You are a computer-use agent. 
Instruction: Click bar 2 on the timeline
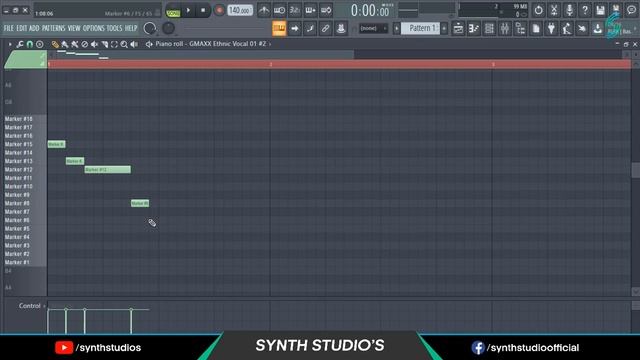[271, 64]
